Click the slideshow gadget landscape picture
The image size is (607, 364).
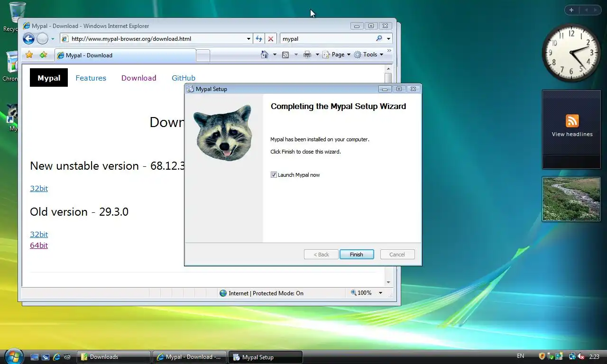click(x=571, y=199)
